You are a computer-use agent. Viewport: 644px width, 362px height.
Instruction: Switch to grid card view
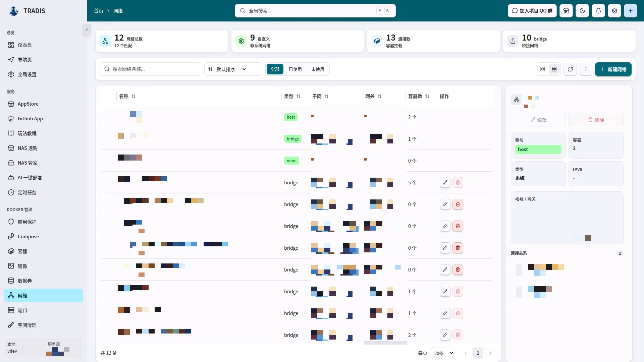pos(543,69)
